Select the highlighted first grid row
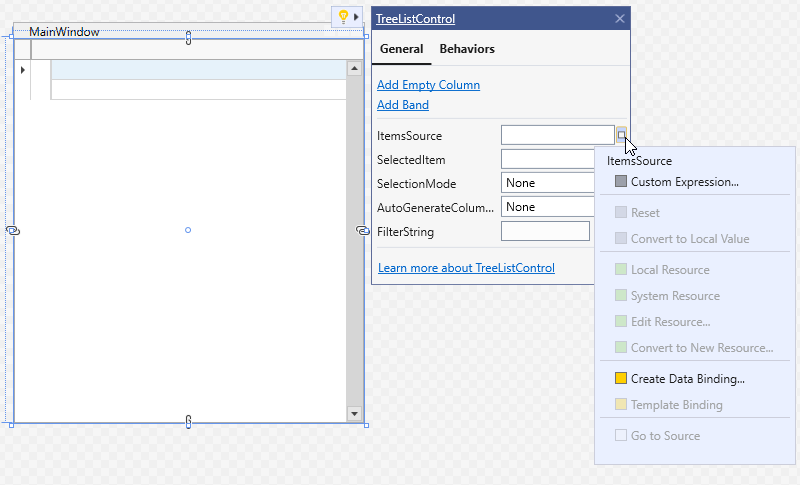800x485 pixels. point(198,70)
